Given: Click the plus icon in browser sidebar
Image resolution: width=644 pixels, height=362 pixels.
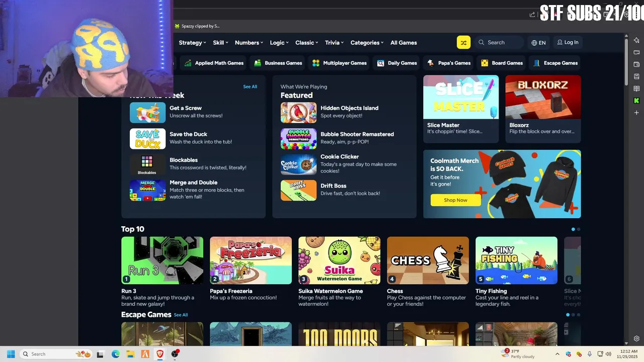Looking at the screenshot, I should 636,113.
